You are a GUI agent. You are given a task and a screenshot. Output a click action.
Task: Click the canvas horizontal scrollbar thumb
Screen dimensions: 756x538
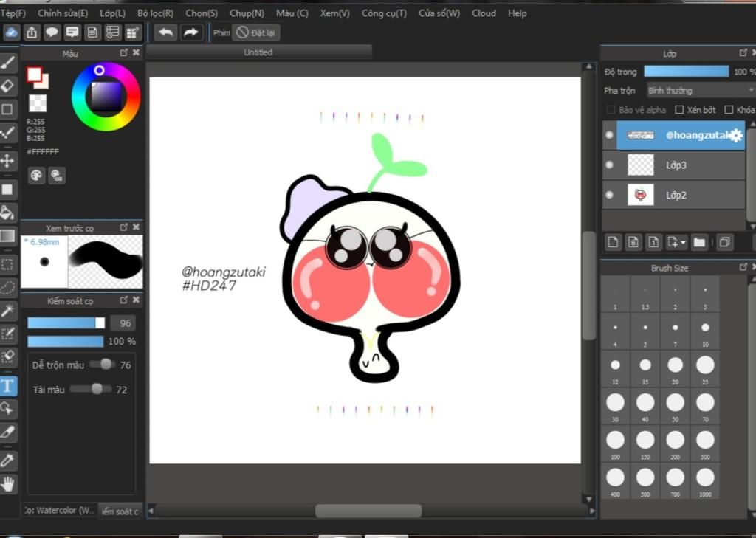pos(368,511)
